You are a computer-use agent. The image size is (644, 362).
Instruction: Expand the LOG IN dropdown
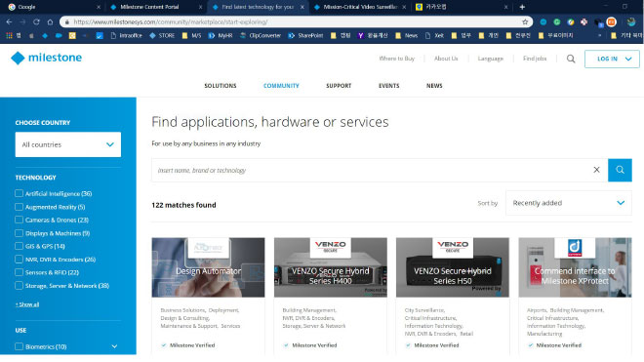point(612,59)
